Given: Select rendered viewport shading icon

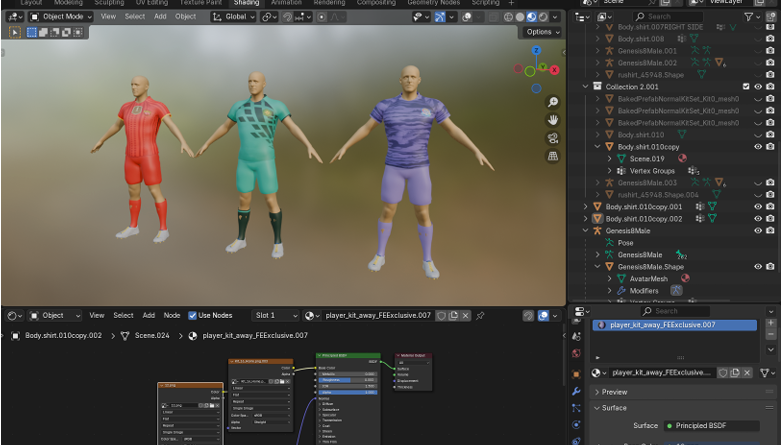Looking at the screenshot, I should point(543,17).
